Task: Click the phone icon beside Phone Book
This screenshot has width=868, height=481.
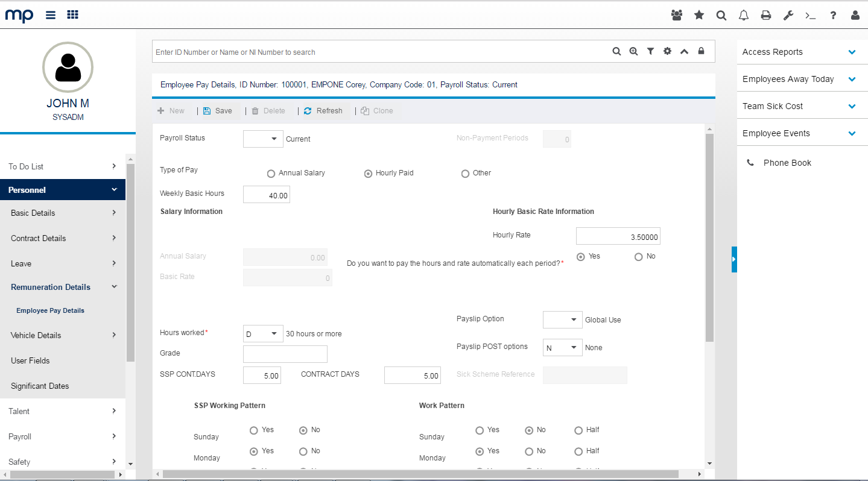Action: [750, 163]
